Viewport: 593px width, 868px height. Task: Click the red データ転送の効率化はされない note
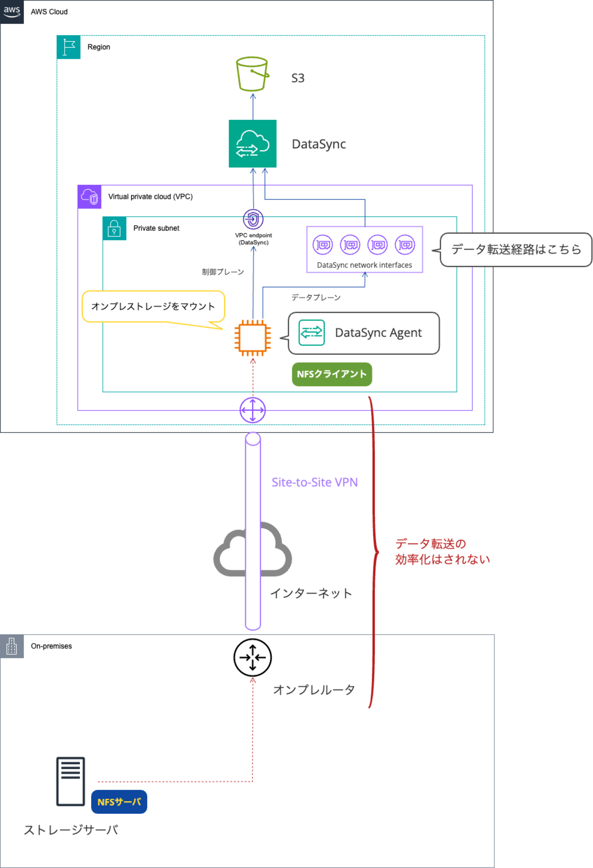coord(442,552)
